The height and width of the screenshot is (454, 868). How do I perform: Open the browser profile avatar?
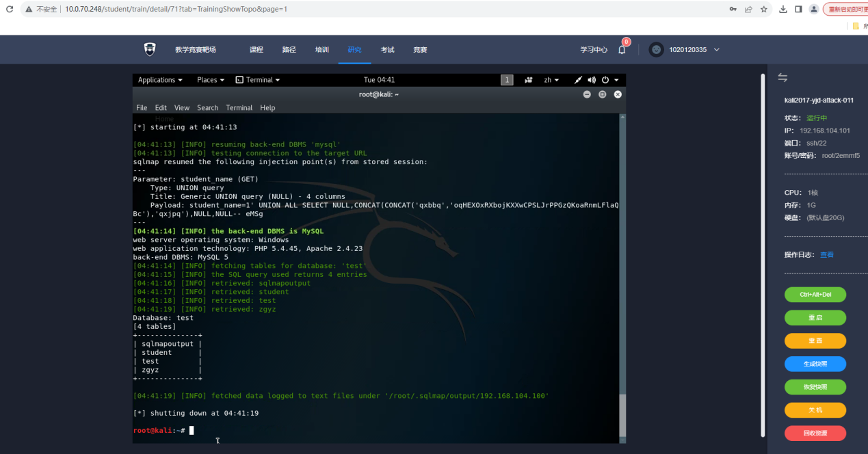(x=814, y=9)
